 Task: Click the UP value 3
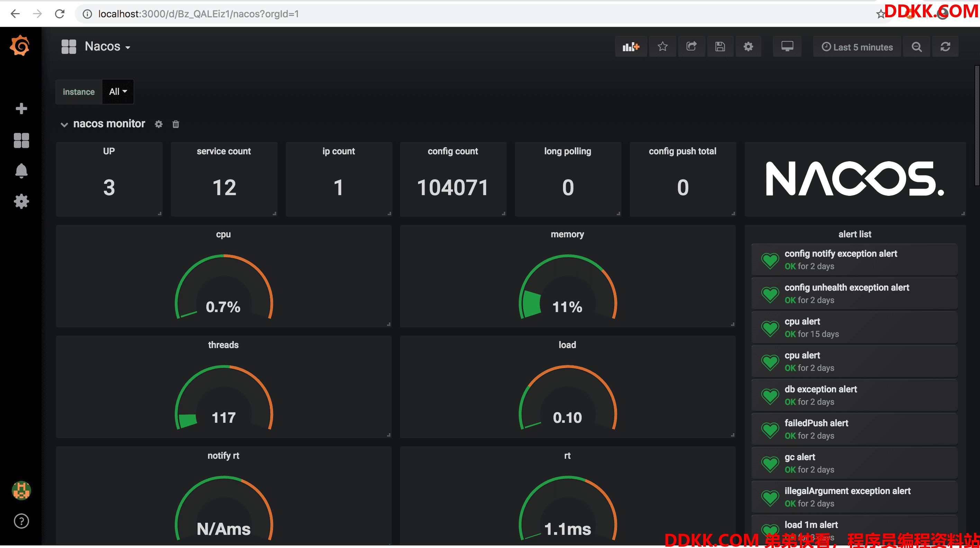[109, 188]
